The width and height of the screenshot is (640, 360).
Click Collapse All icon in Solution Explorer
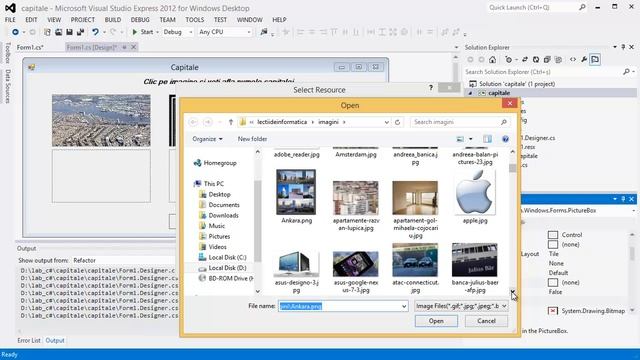[547, 60]
